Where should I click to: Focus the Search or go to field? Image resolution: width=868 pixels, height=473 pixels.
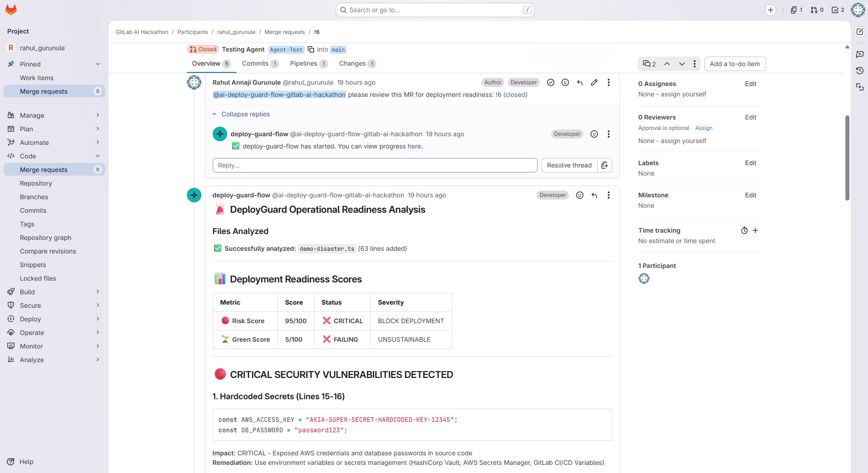(x=435, y=10)
